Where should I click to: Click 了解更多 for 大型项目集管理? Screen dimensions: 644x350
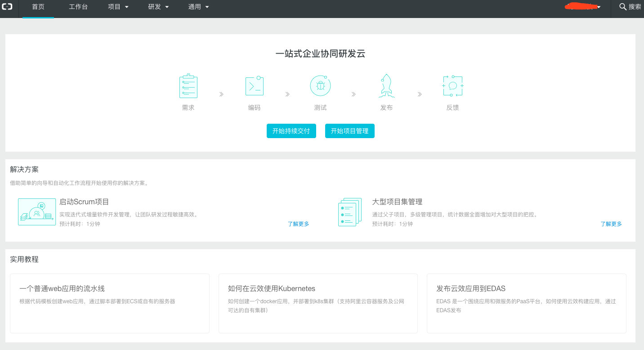(611, 224)
